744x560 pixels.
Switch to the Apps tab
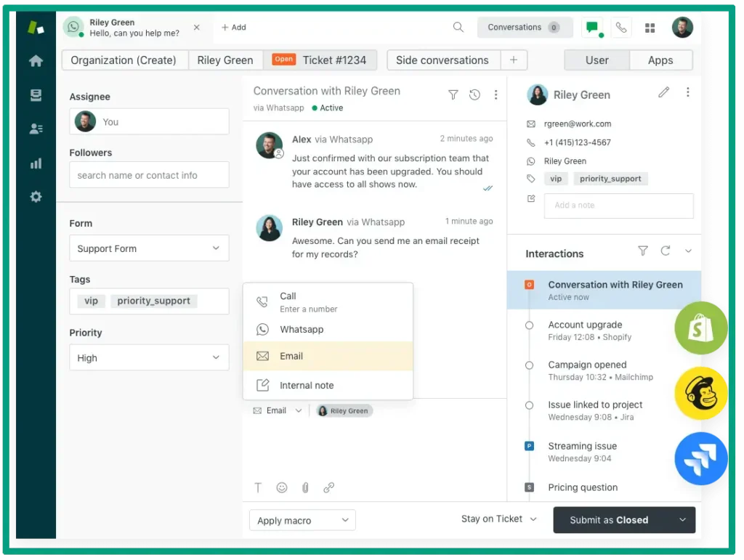[660, 60]
